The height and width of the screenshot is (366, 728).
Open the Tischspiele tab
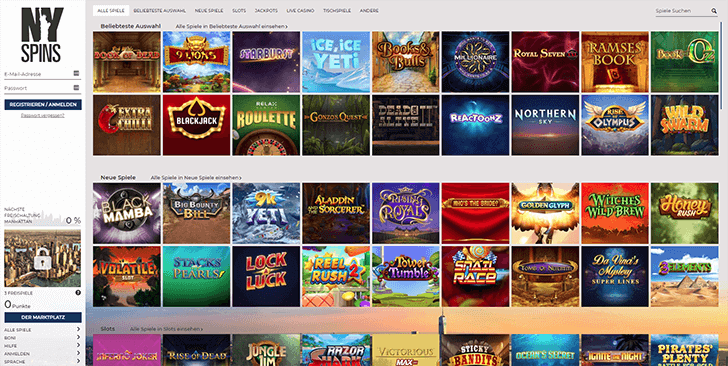click(337, 11)
